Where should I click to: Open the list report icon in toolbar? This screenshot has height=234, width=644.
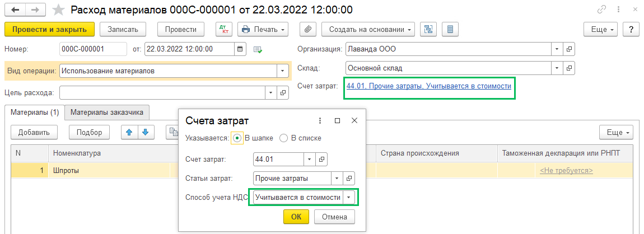point(450,29)
